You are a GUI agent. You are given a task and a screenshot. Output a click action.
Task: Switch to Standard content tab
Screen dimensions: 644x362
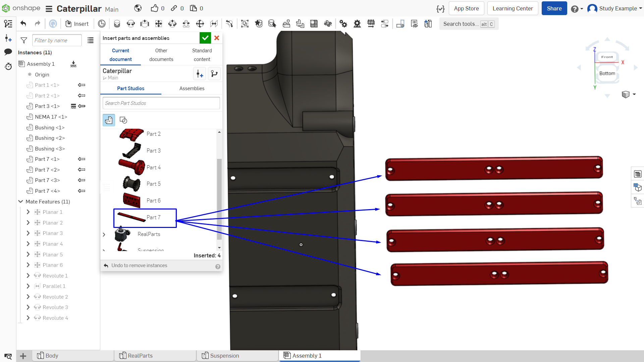(x=202, y=55)
